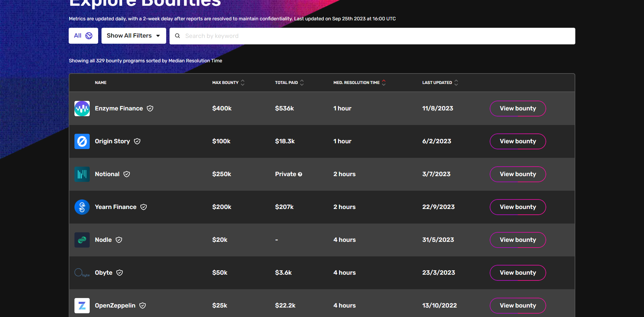
Task: Click the search magnifier icon
Action: (x=178, y=36)
